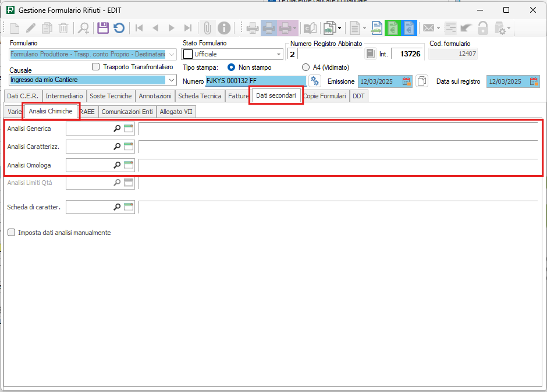
Task: Open the Emissione date calendar picker
Action: click(x=407, y=81)
